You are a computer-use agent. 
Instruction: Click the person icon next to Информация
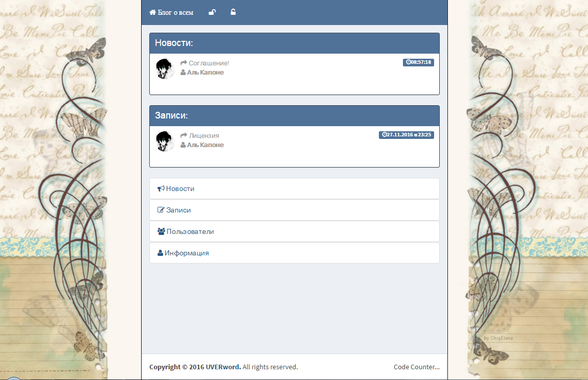click(160, 253)
